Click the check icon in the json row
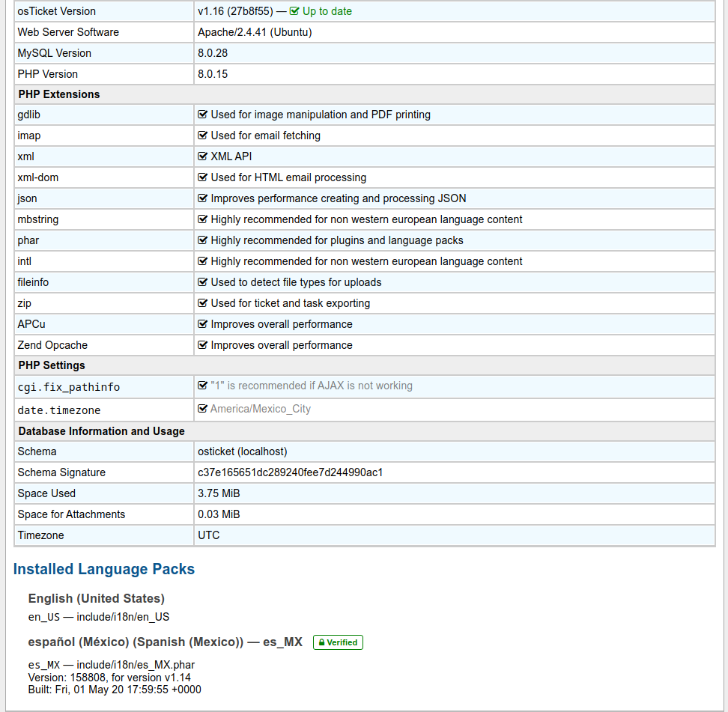The image size is (728, 712). [202, 198]
